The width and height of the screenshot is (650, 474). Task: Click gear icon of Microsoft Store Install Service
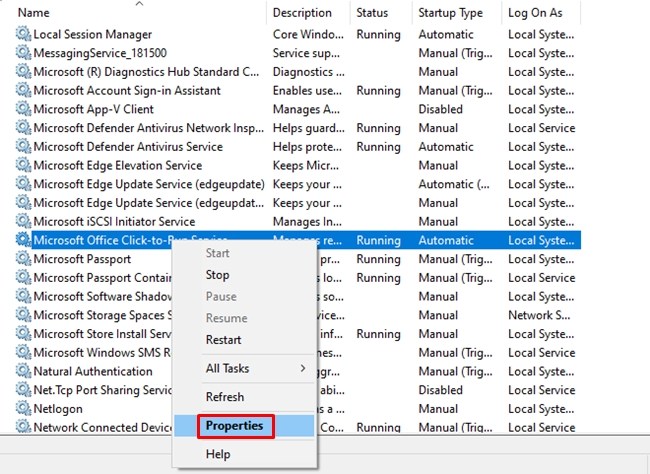(x=23, y=333)
